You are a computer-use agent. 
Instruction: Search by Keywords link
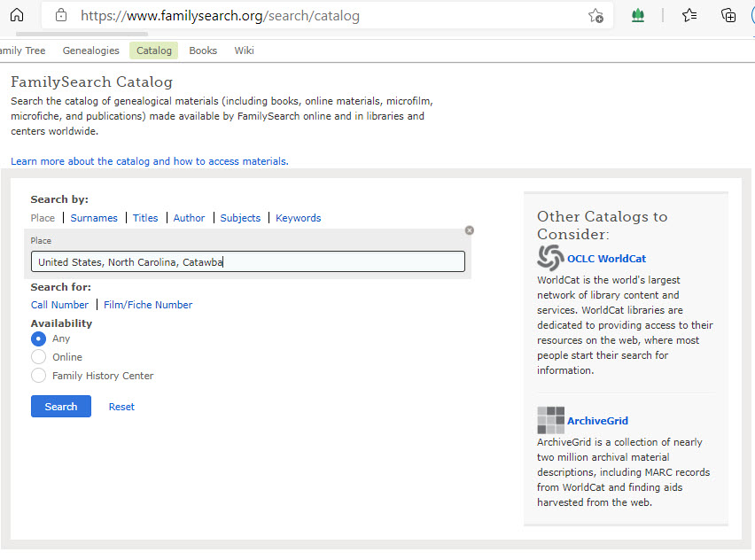(298, 218)
